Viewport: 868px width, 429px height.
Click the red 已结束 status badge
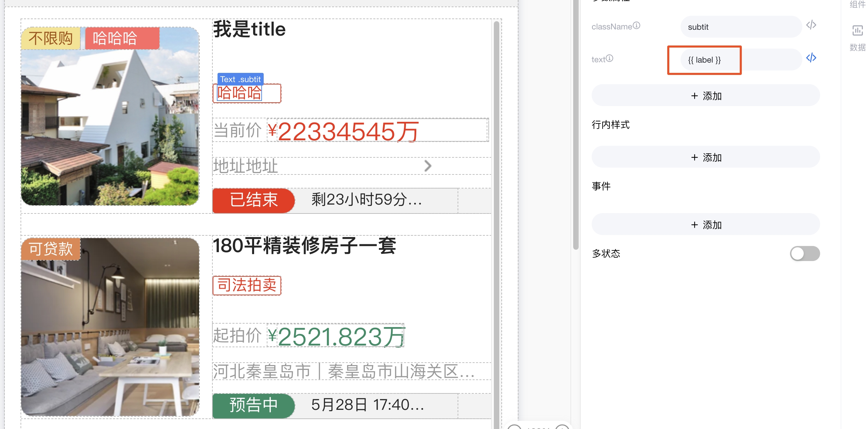[x=253, y=200]
